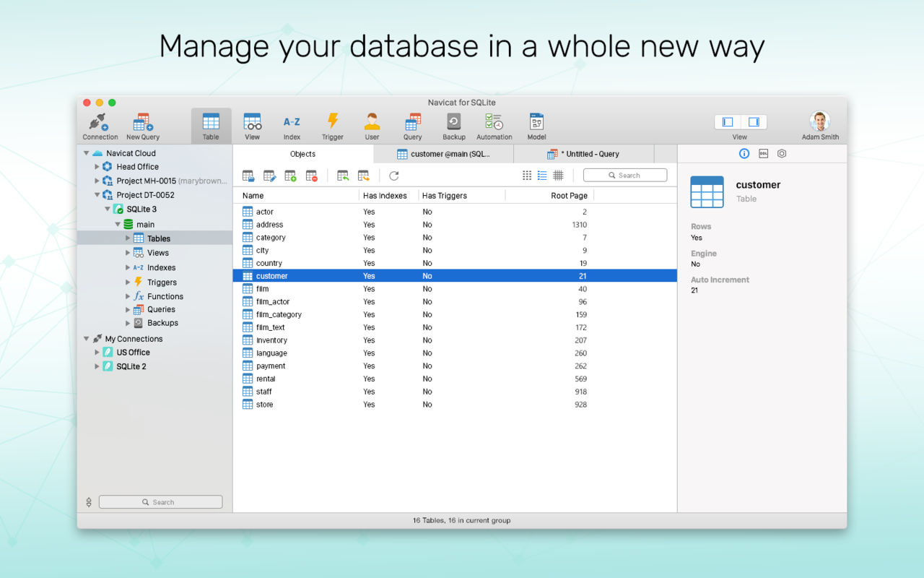Collapse the main database node

pos(118,225)
